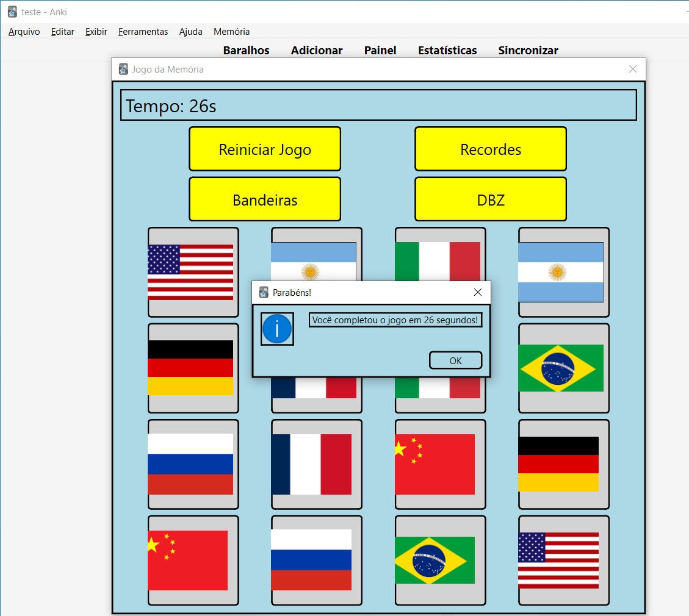Select the top-row United States flag card
The height and width of the screenshot is (616, 689).
click(x=193, y=272)
